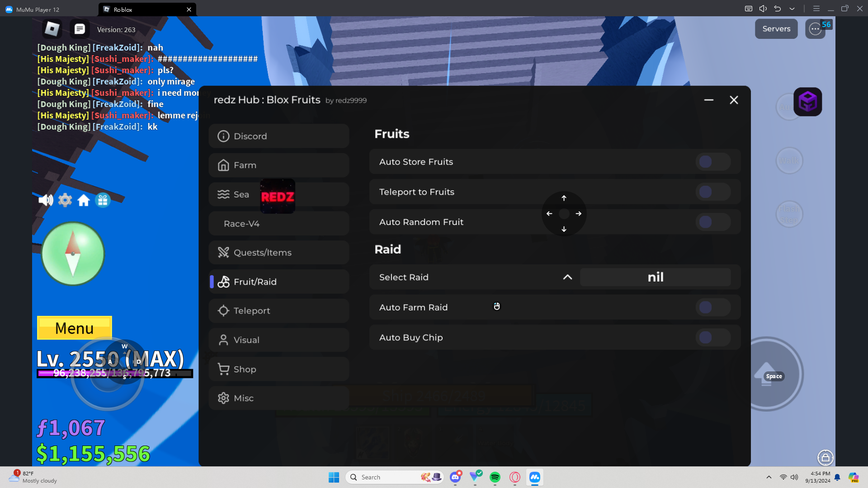
Task: Click the backpack lock icon
Action: pos(825,458)
